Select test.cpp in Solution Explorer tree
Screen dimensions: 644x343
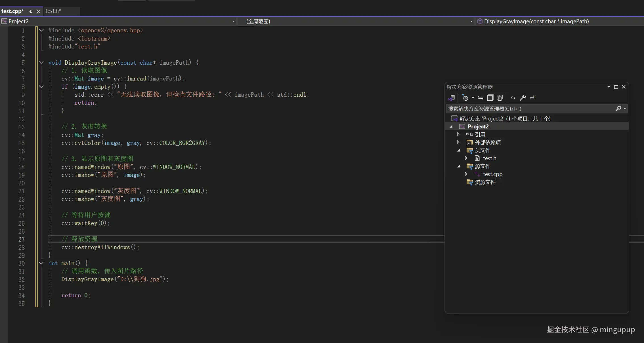[492, 174]
